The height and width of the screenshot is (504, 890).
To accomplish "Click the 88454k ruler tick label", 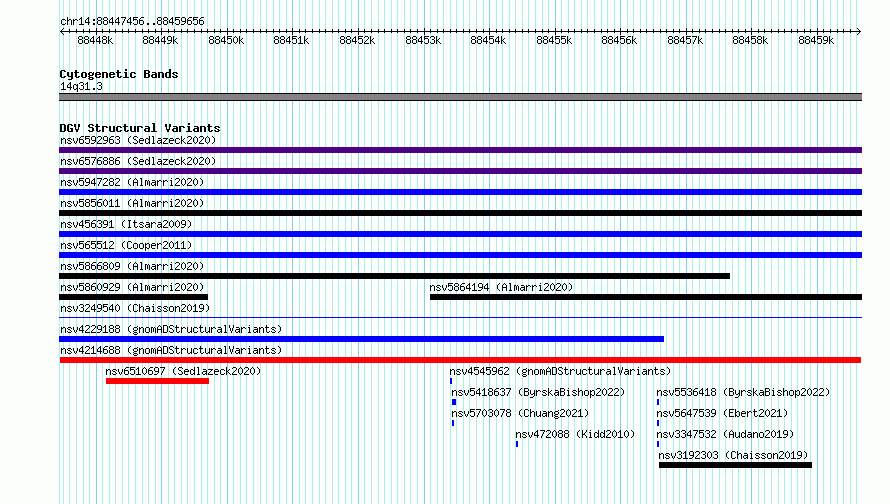I will (x=488, y=40).
